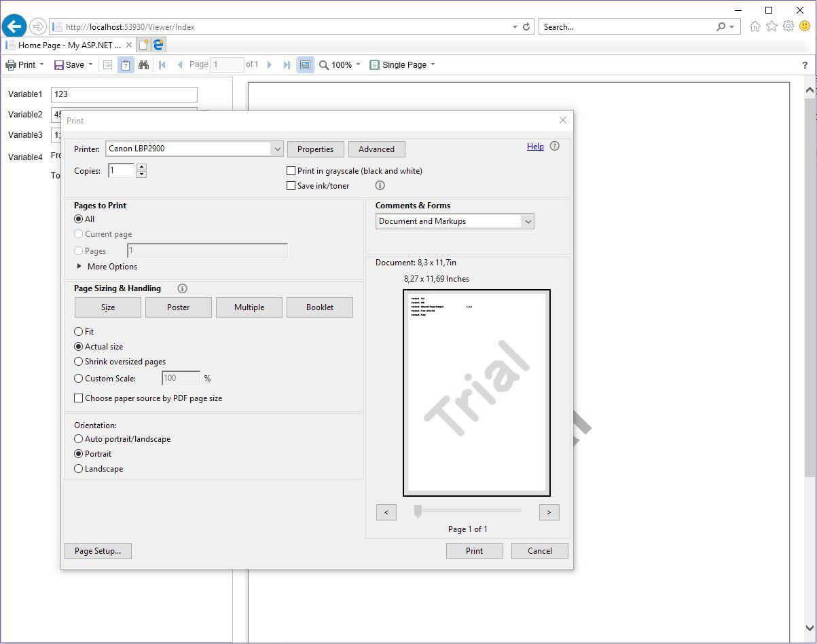Click the printer Properties button
The image size is (817, 644).
(316, 149)
